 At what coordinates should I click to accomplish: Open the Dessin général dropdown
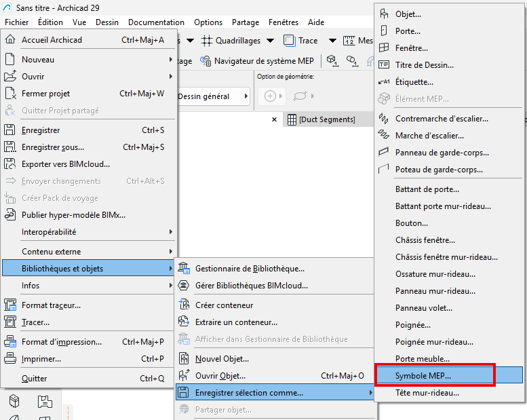213,96
